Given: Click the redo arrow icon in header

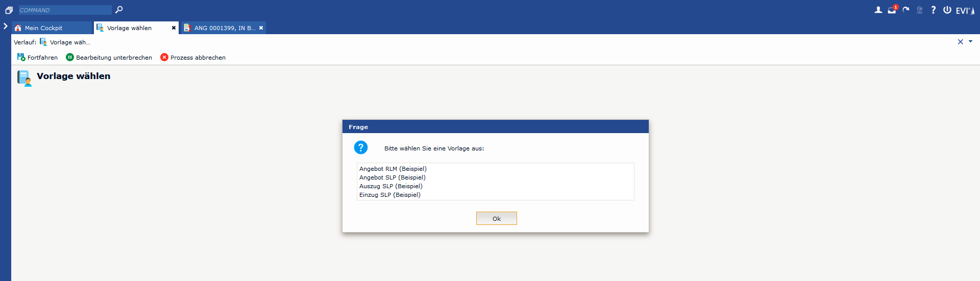Looking at the screenshot, I should coord(906,10).
